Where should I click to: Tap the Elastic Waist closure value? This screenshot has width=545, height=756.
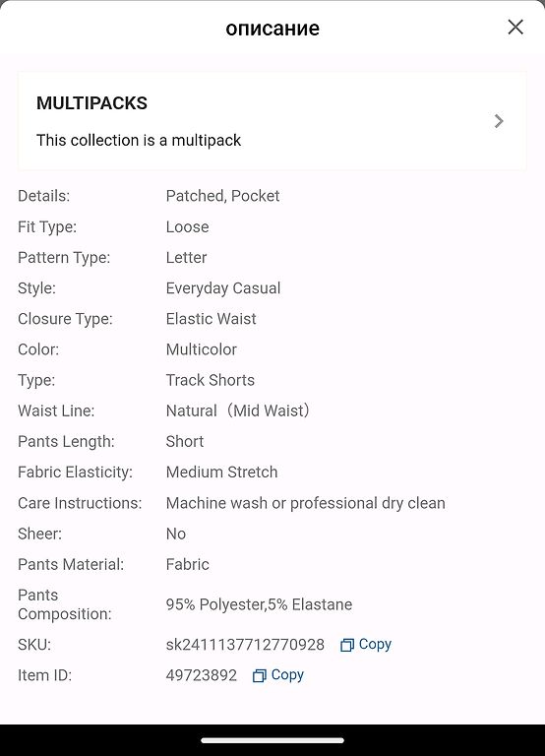pos(212,319)
